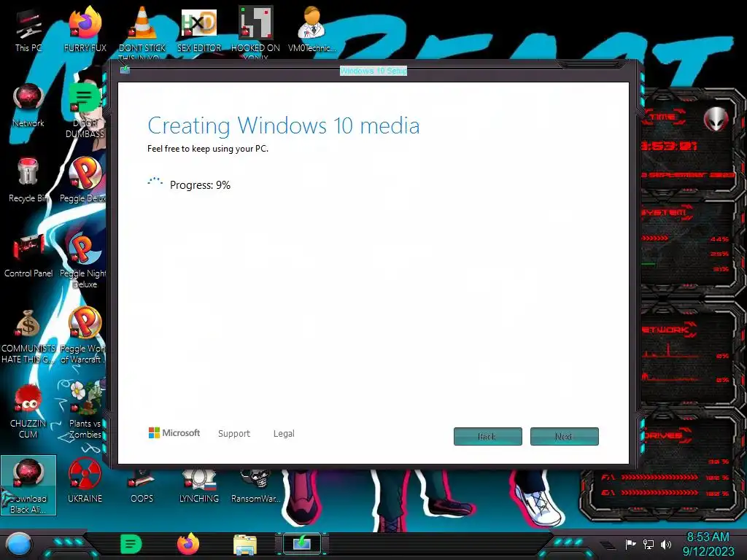
Task: Launch the FURRY FUX Firefox shortcut
Action: pos(85,29)
